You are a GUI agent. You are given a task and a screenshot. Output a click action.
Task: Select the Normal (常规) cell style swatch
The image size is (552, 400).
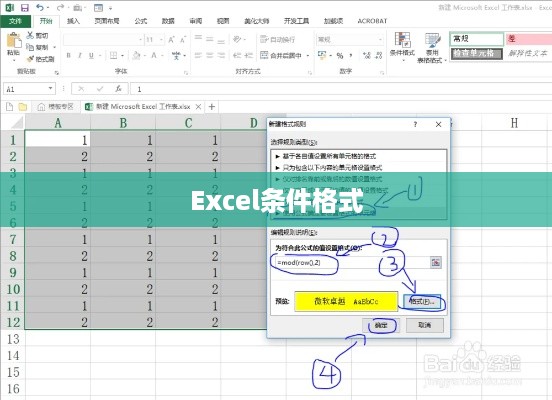[477, 39]
